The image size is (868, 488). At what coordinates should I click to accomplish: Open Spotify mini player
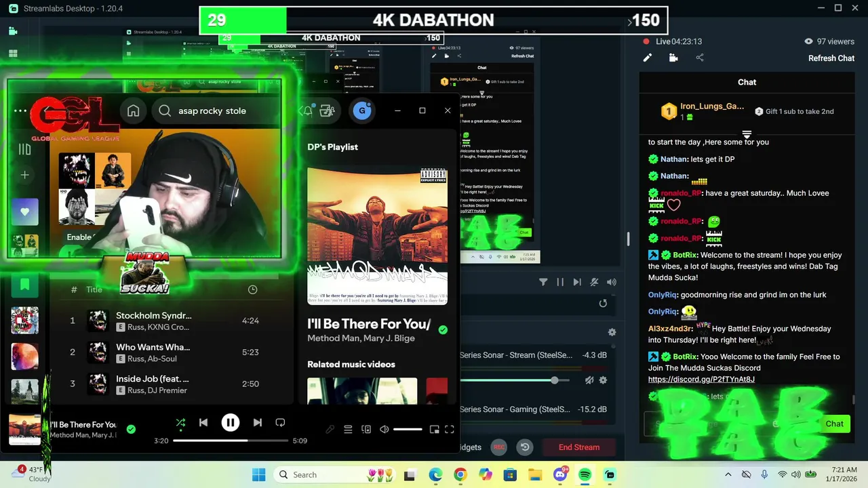click(434, 429)
